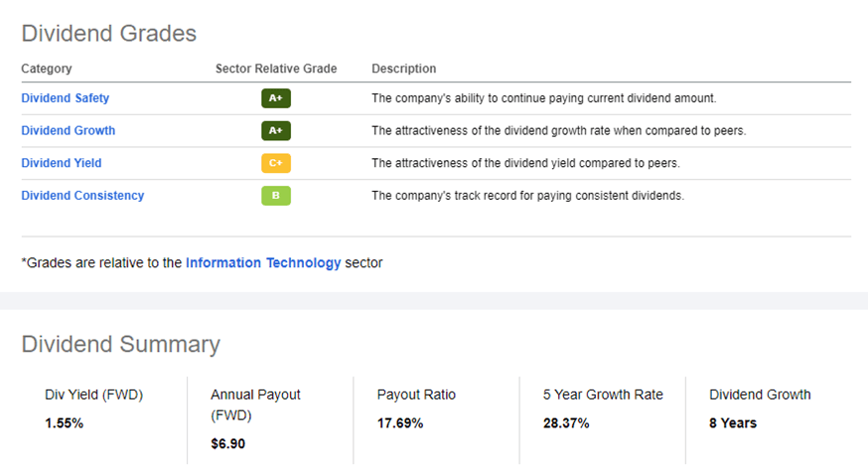Click the A+ grade badge for Dividend Growth
The image size is (868, 476).
276,130
